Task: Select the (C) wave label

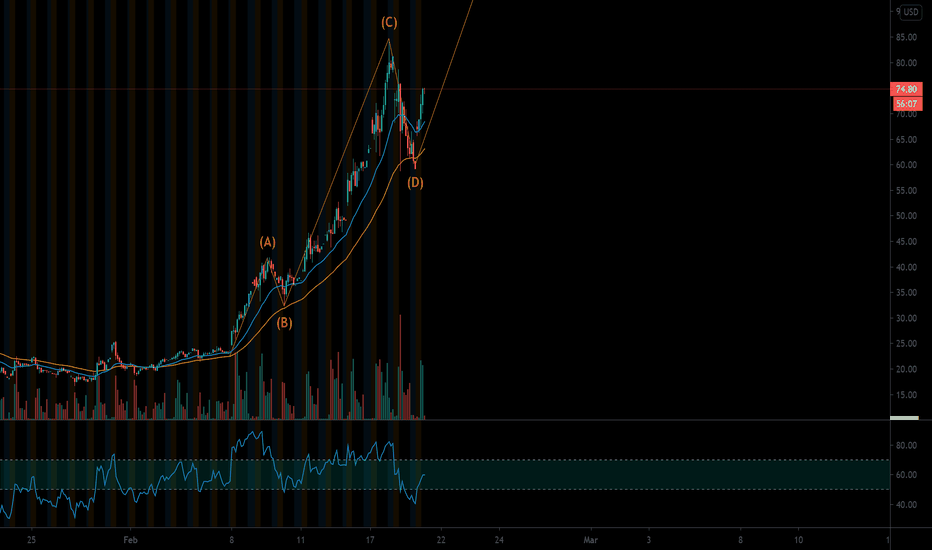Action: coord(389,23)
